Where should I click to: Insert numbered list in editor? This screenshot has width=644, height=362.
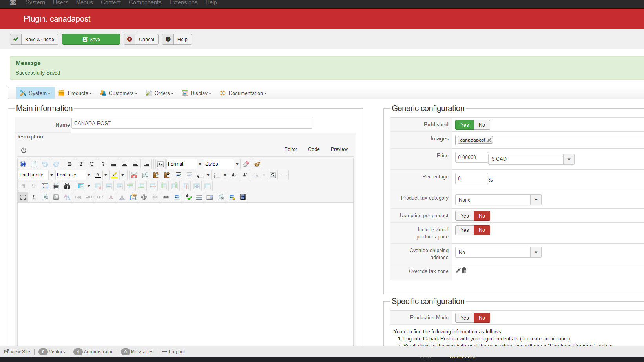(200, 175)
